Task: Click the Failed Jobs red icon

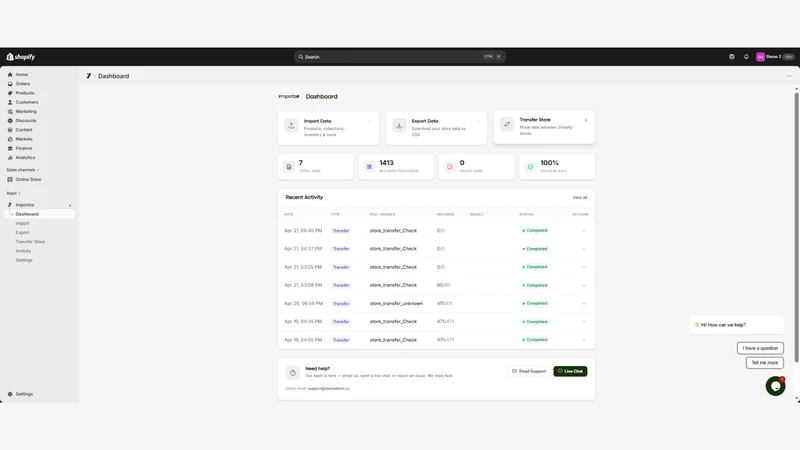Action: [x=449, y=167]
